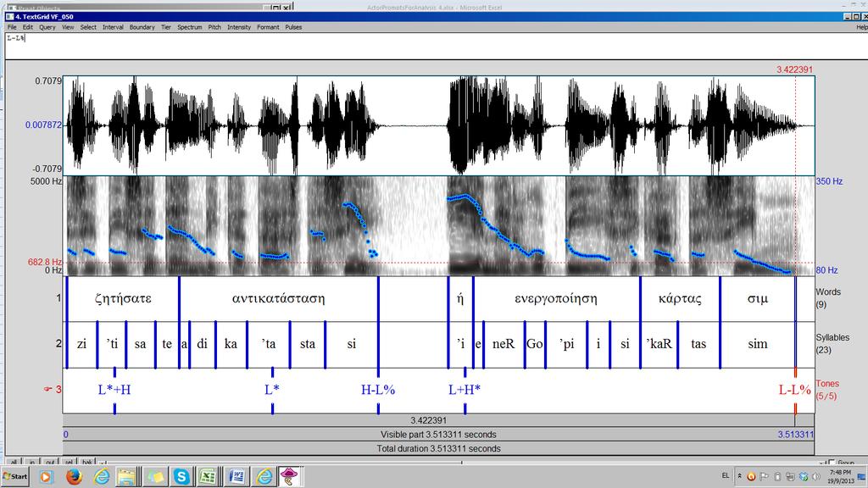868x488 pixels.
Task: Open the Intensity menu
Action: tap(239, 27)
